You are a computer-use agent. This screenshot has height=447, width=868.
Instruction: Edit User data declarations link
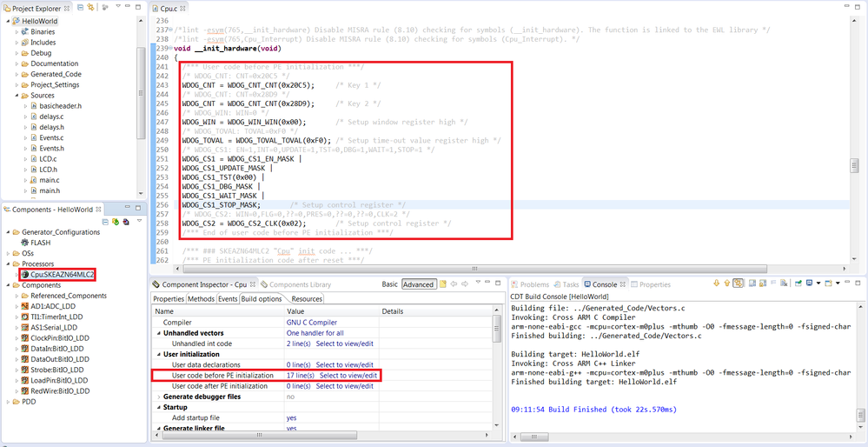tap(344, 364)
